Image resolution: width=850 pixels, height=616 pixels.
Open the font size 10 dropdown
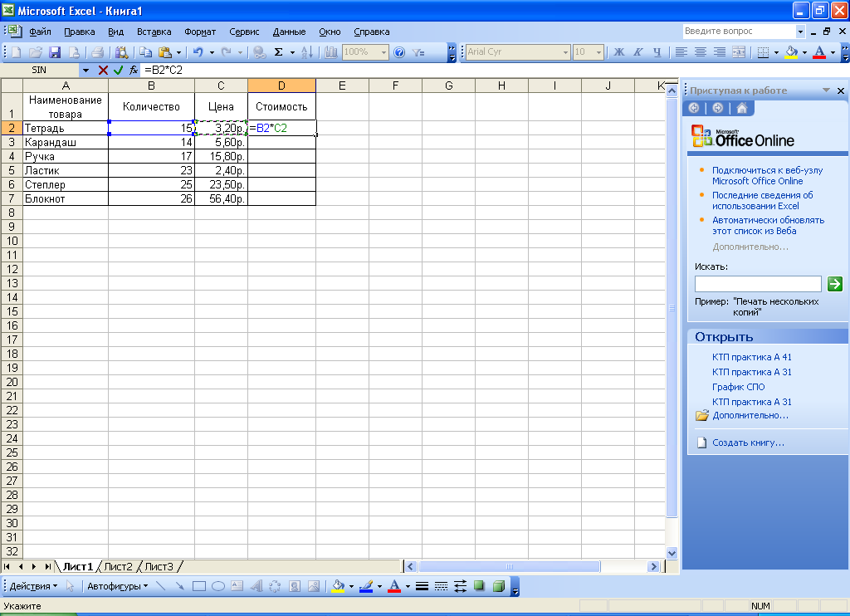tap(599, 52)
